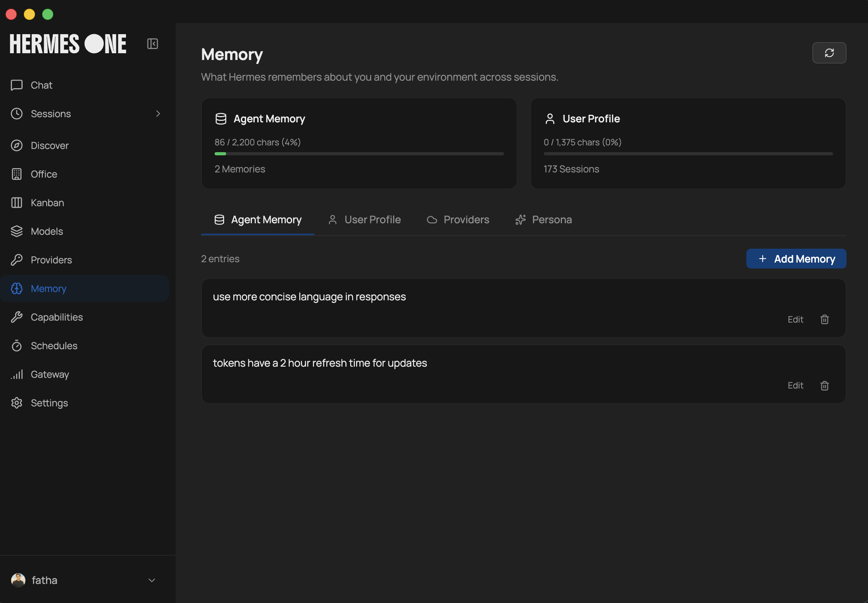Switch to the User Profile tab

364,220
